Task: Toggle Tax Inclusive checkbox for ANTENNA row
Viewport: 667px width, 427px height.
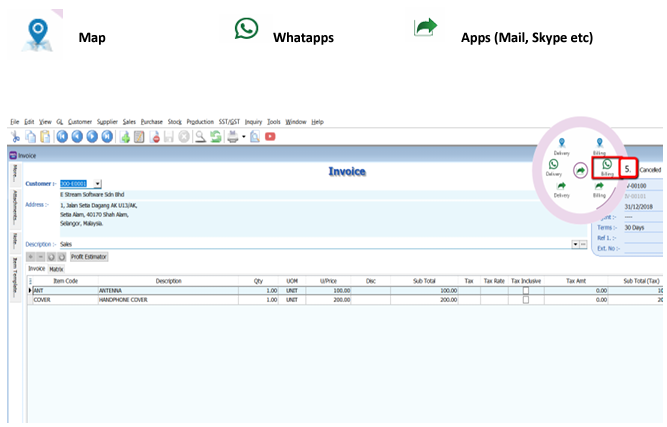Action: pyautogui.click(x=526, y=291)
